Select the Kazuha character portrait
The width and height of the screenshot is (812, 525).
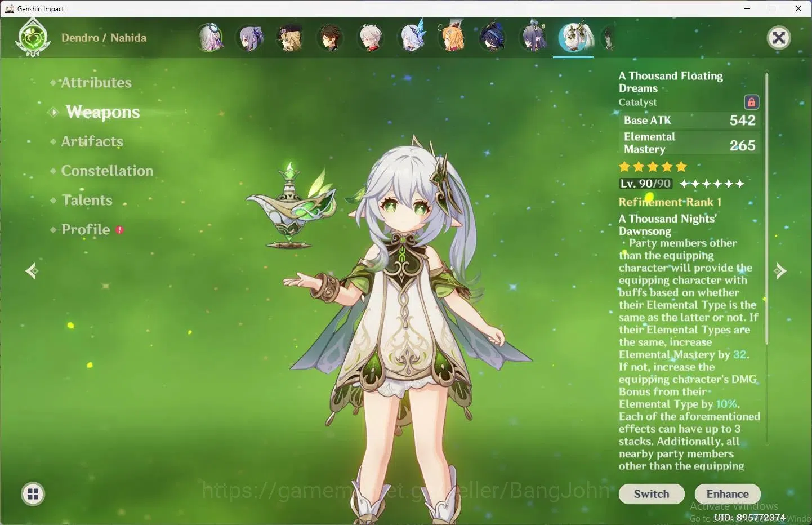tap(371, 38)
